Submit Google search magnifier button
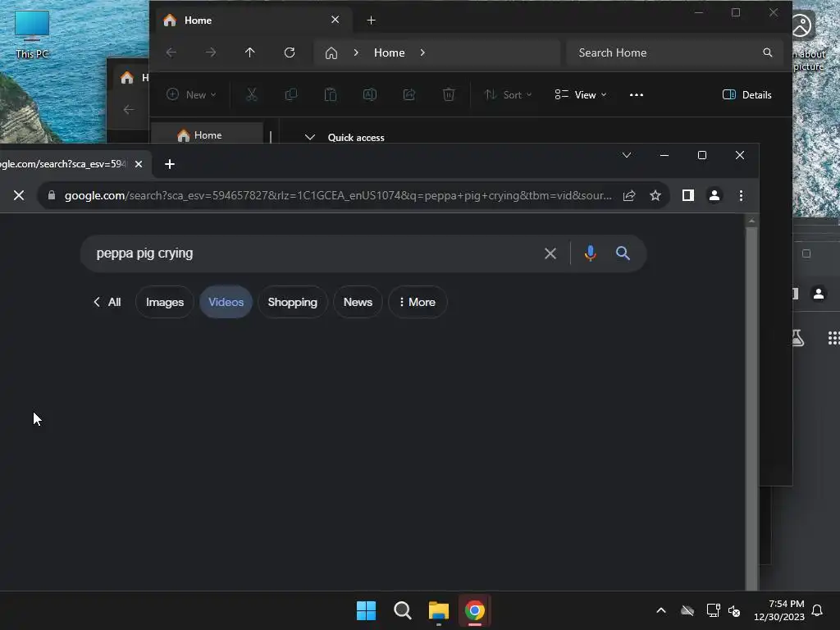Image resolution: width=840 pixels, height=630 pixels. [x=623, y=253]
